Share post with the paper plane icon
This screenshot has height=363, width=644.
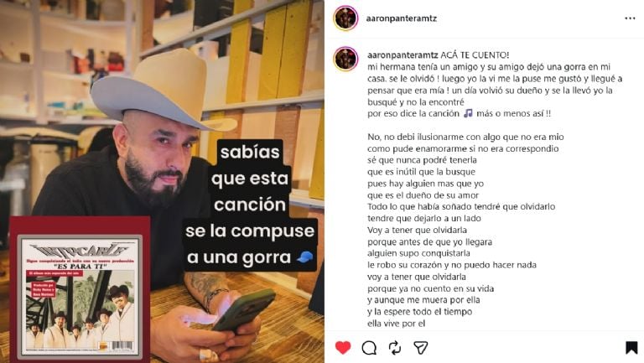click(x=421, y=348)
